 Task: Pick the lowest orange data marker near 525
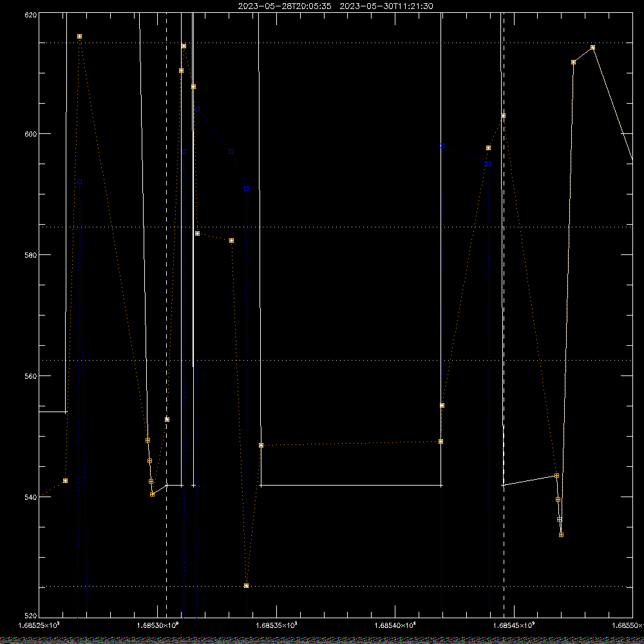246,585
